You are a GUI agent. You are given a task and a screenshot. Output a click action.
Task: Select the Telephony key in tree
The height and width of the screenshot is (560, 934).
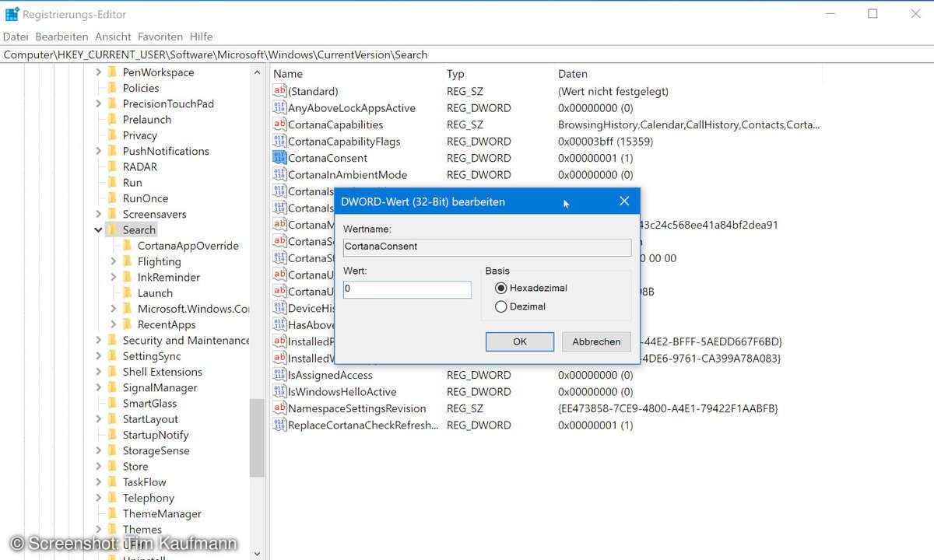point(148,498)
